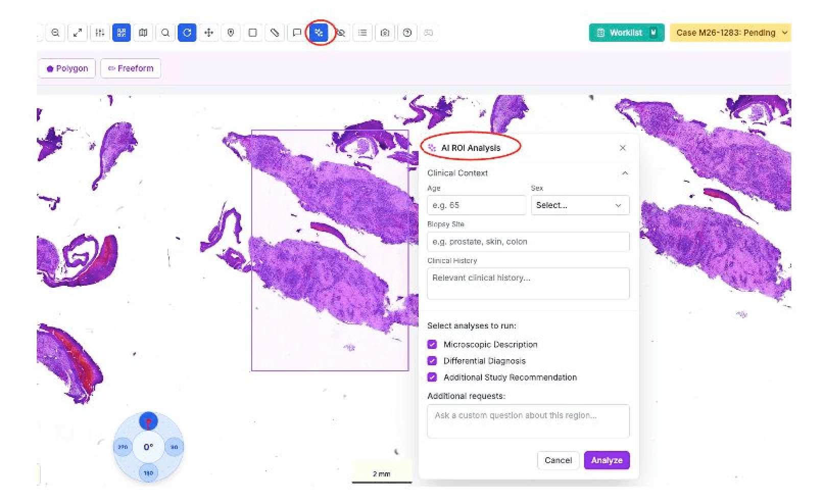Image resolution: width=823 pixels, height=504 pixels.
Task: Activate the rotate view tool
Action: click(x=187, y=33)
